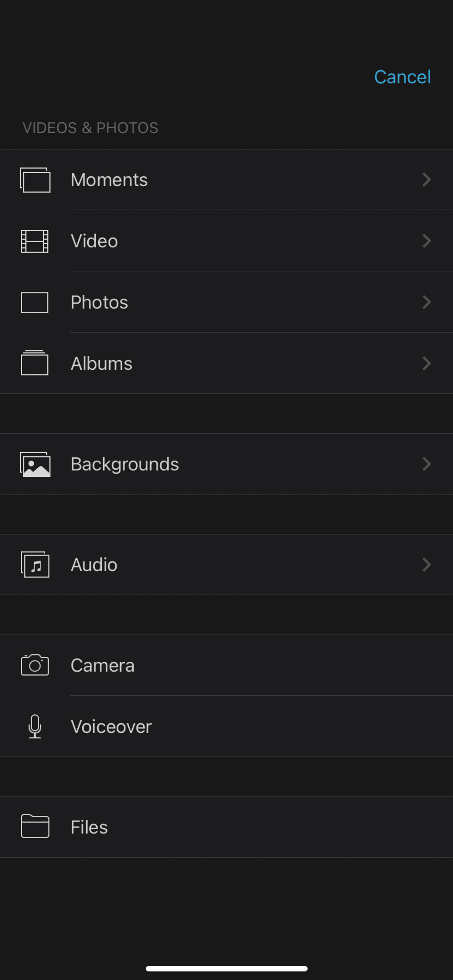The image size is (453, 980).
Task: Tap the Backgrounds picture icon
Action: [35, 464]
